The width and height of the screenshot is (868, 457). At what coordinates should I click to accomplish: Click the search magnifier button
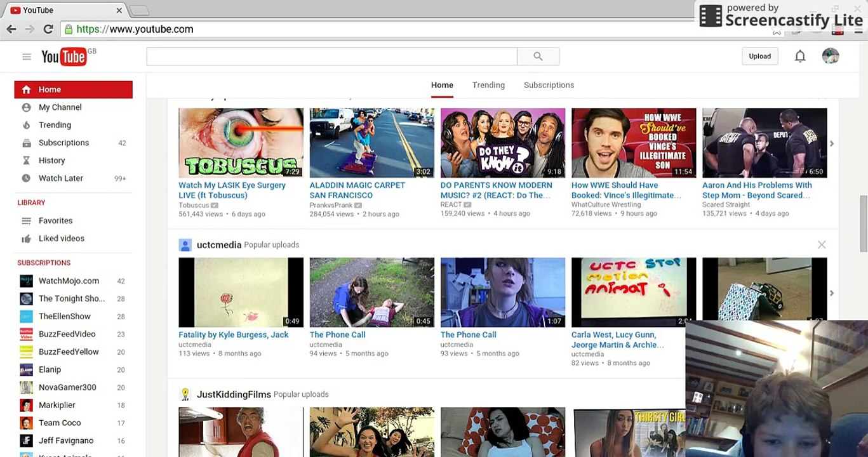pyautogui.click(x=538, y=56)
